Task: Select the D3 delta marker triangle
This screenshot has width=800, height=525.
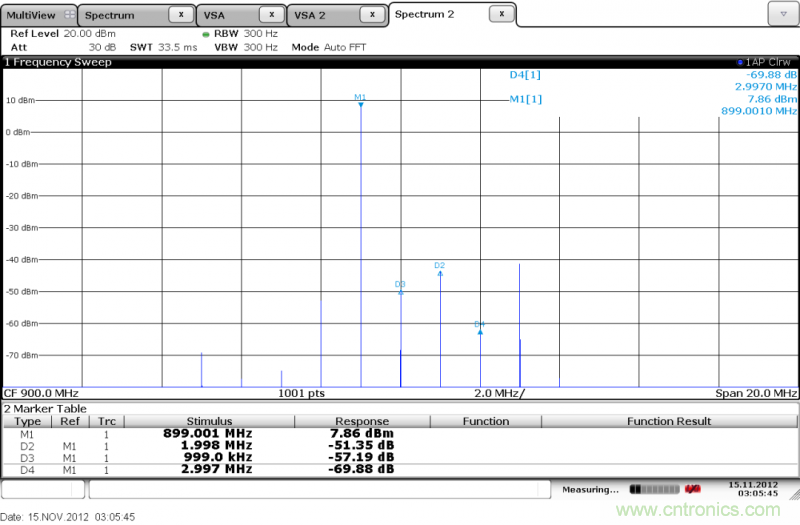Action: pos(401,291)
